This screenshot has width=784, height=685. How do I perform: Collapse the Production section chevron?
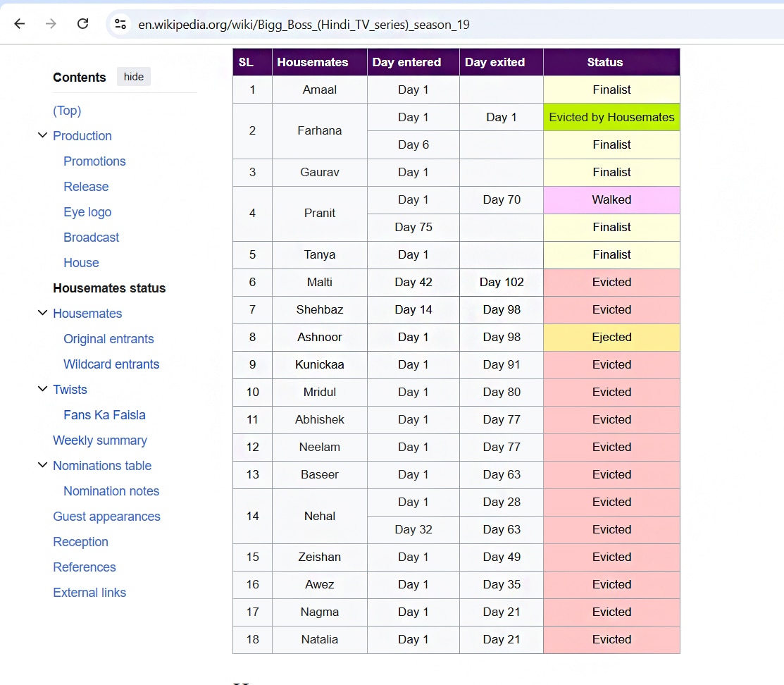[x=42, y=135]
